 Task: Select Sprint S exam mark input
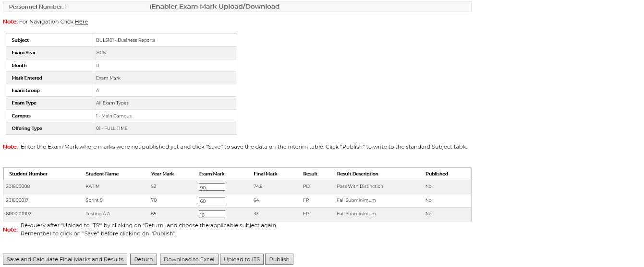click(x=212, y=201)
